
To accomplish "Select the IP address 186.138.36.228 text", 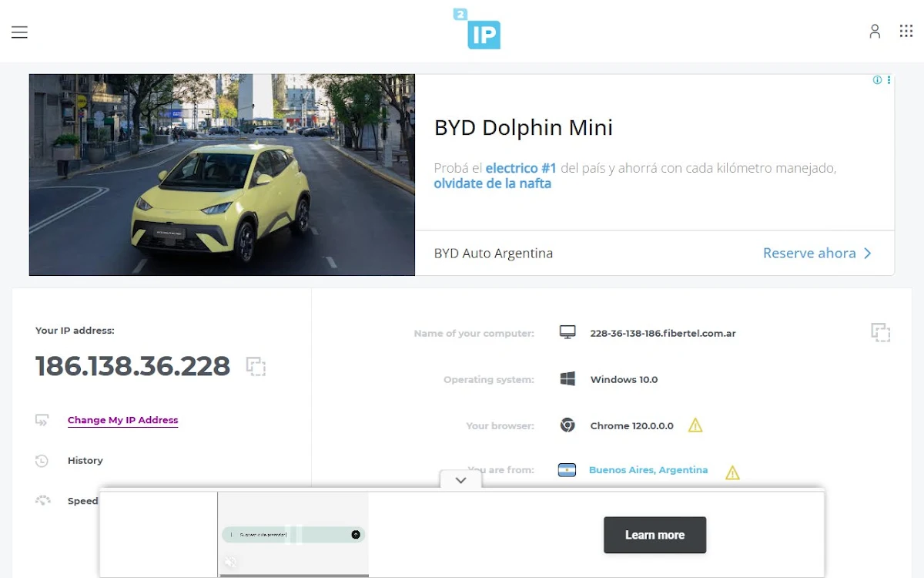I will (x=133, y=366).
